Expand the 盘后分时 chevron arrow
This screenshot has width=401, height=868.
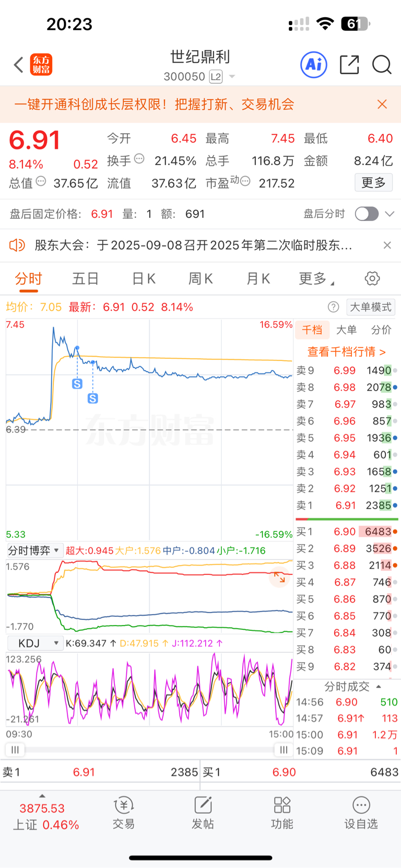click(x=390, y=214)
